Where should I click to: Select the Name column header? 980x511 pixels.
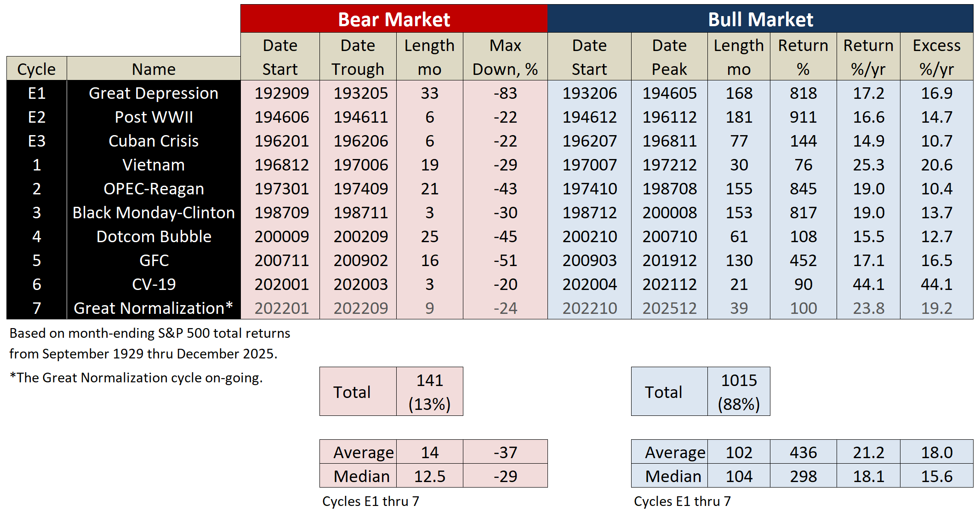pos(154,69)
